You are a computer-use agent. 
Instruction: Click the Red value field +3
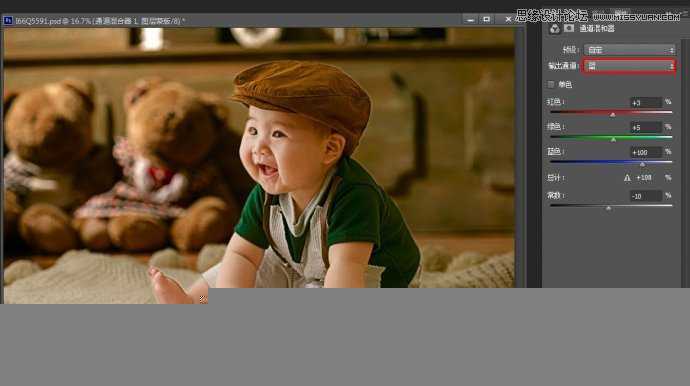tap(646, 103)
